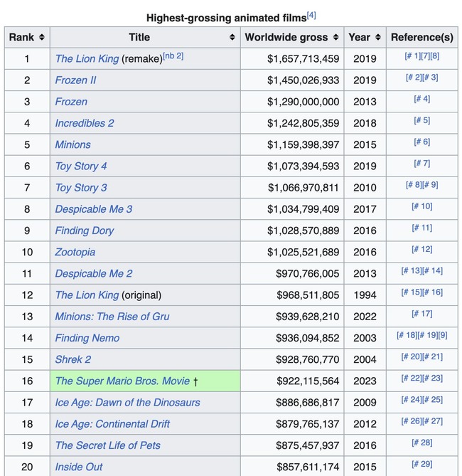Sort table by Title column arrows
Screen dimensions: 462x476
click(x=232, y=37)
